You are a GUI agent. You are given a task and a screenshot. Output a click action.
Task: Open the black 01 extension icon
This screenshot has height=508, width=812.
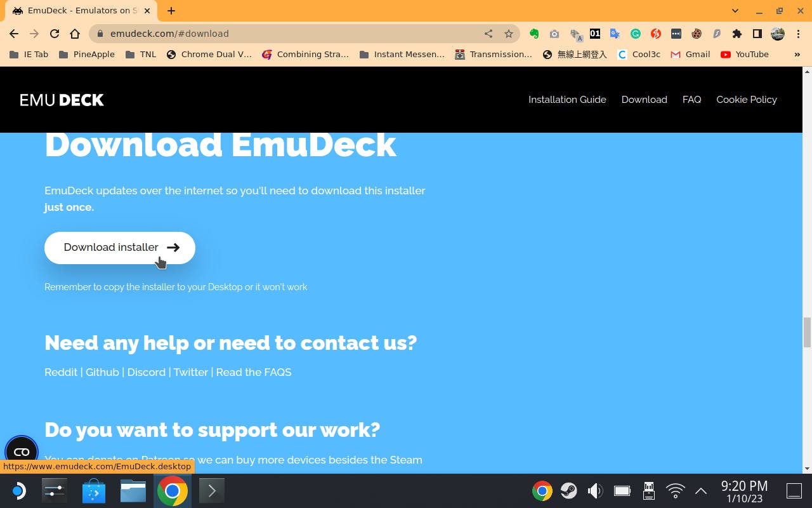(595, 34)
